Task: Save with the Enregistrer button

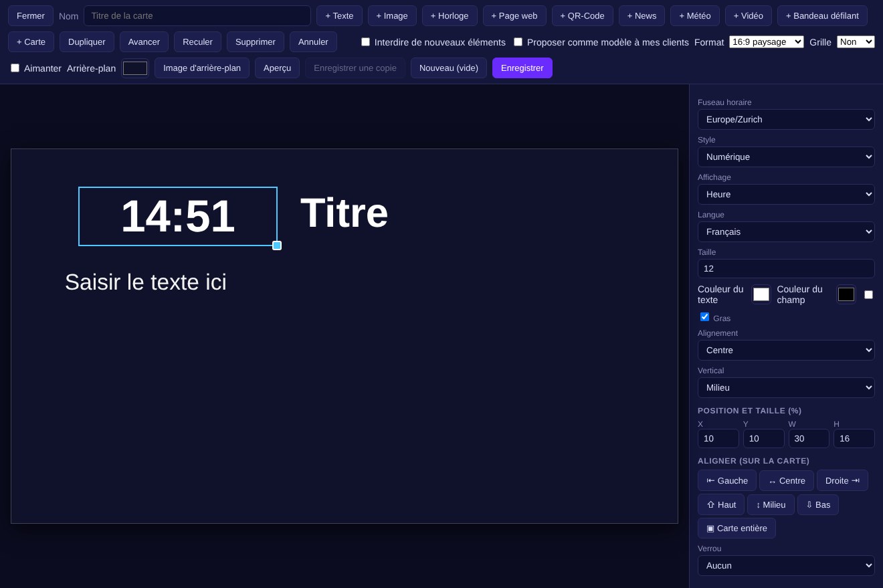Action: (x=522, y=68)
